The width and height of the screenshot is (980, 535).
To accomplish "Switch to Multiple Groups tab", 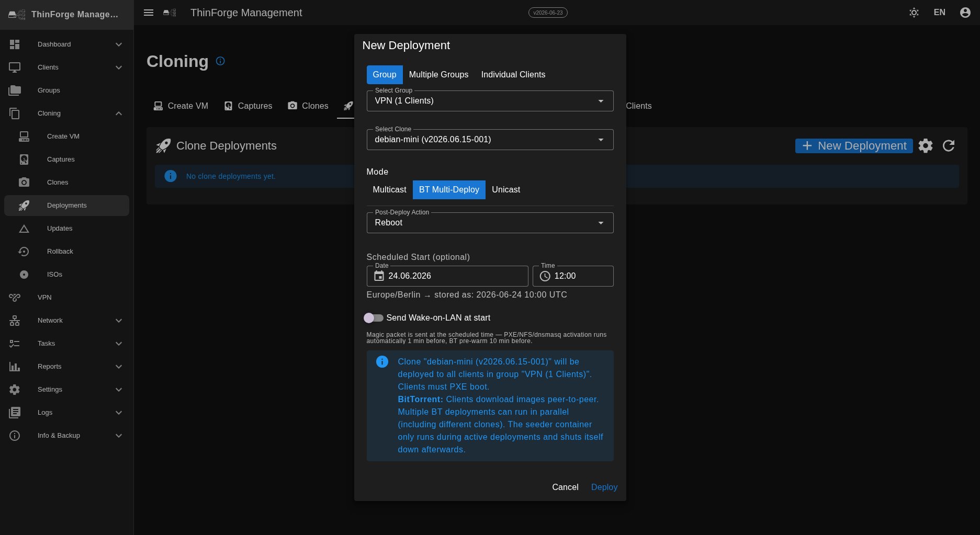I will pyautogui.click(x=438, y=75).
